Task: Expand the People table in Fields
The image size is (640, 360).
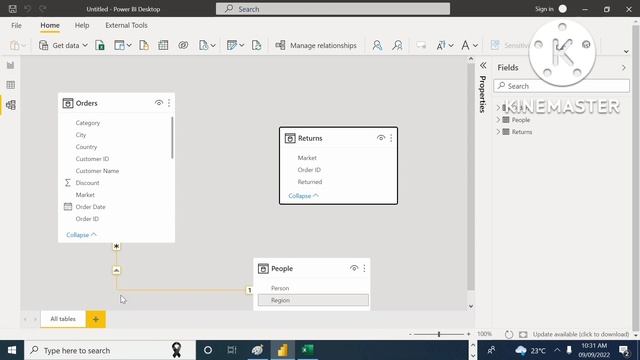Action: pyautogui.click(x=498, y=120)
